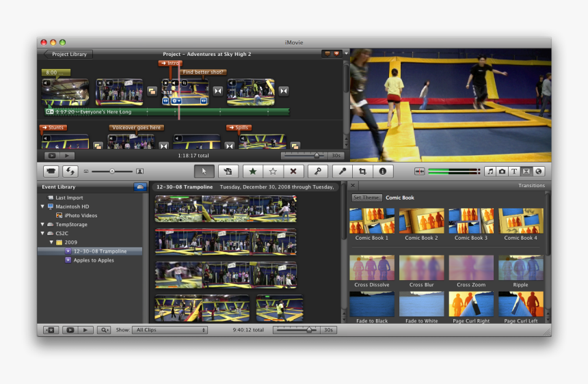Adjust the thumbnail size slider in toolbar
The height and width of the screenshot is (384, 588).
coord(112,172)
